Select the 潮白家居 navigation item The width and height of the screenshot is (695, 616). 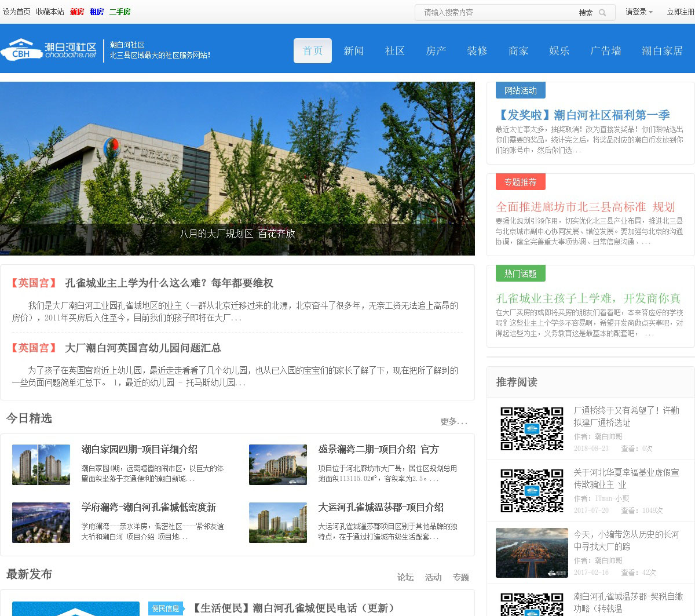point(662,51)
